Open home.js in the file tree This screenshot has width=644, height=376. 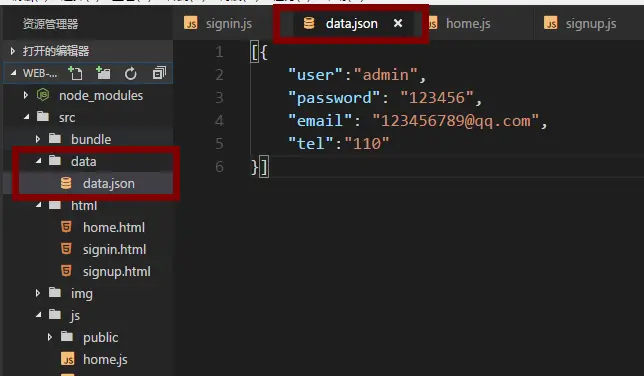[x=88, y=359]
